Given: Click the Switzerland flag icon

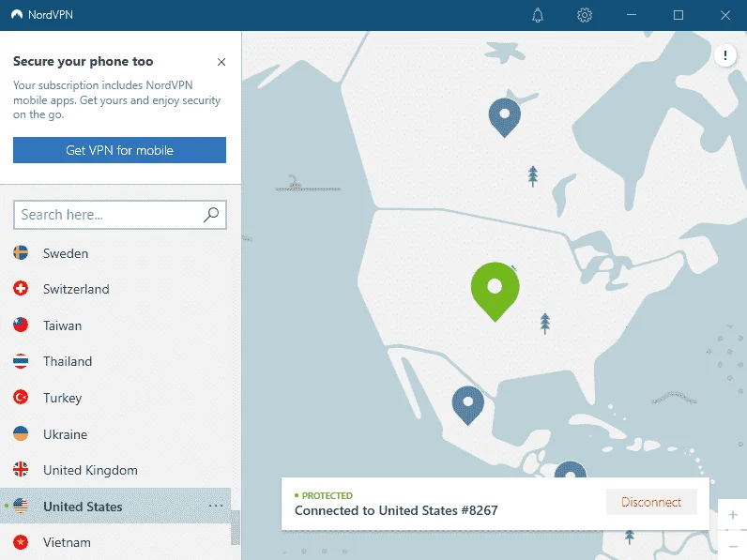Looking at the screenshot, I should [x=21, y=289].
